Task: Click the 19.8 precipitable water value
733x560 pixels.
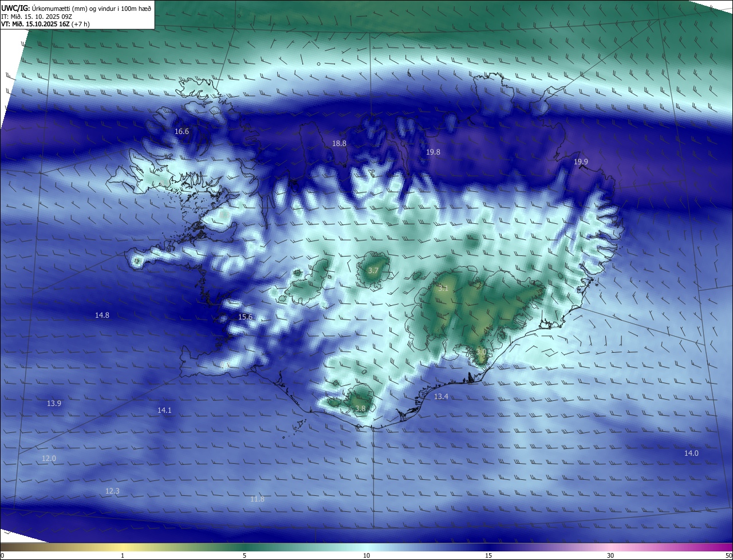Action: (434, 152)
